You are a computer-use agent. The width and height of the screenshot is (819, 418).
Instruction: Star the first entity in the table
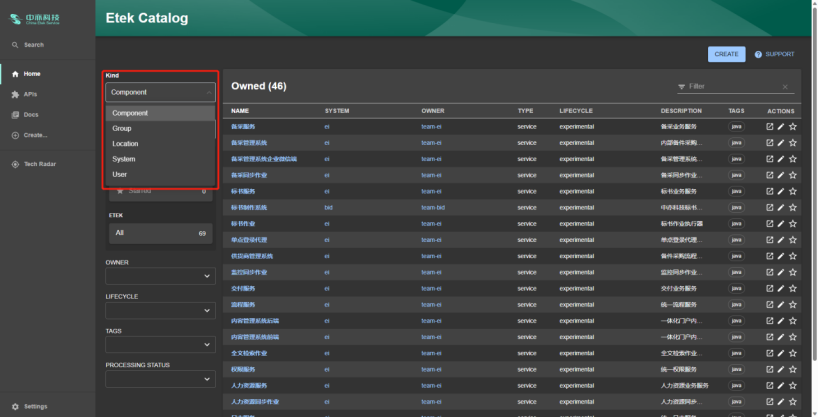tap(793, 127)
